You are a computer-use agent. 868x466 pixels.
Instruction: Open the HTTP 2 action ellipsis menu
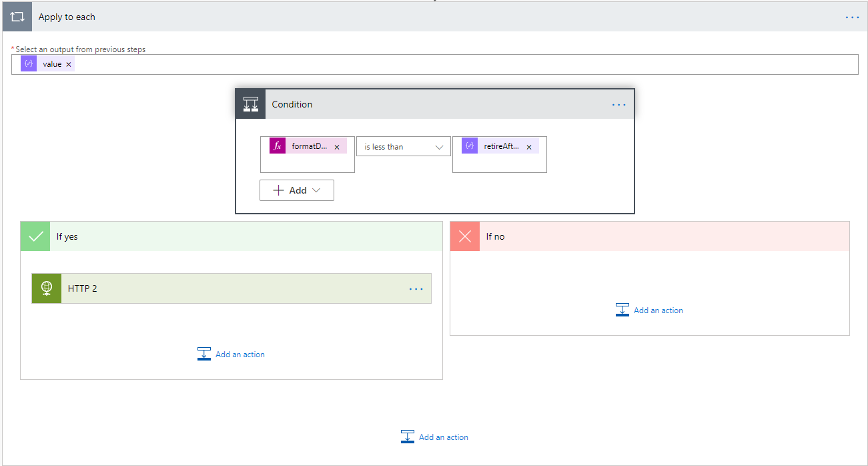pos(416,289)
